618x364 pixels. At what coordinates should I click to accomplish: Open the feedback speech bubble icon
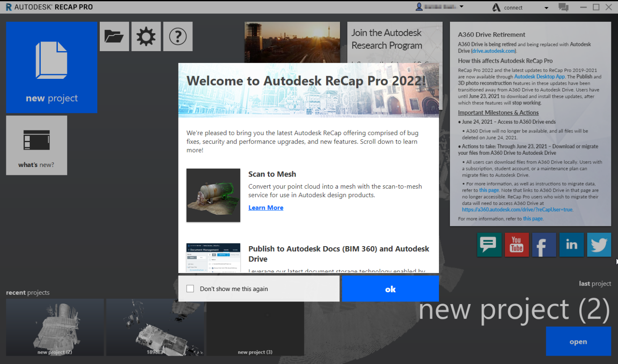coord(489,244)
